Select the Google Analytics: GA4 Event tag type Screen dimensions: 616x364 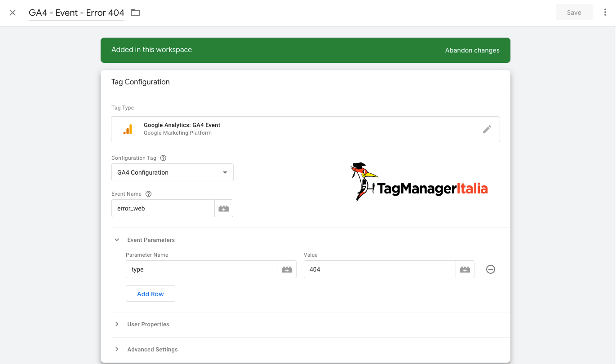(306, 129)
